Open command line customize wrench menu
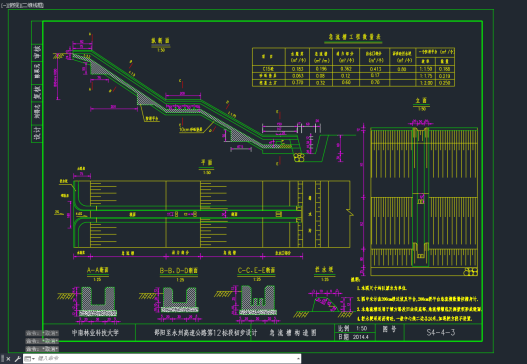Image resolution: width=527 pixels, height=364 pixels. 17,359
